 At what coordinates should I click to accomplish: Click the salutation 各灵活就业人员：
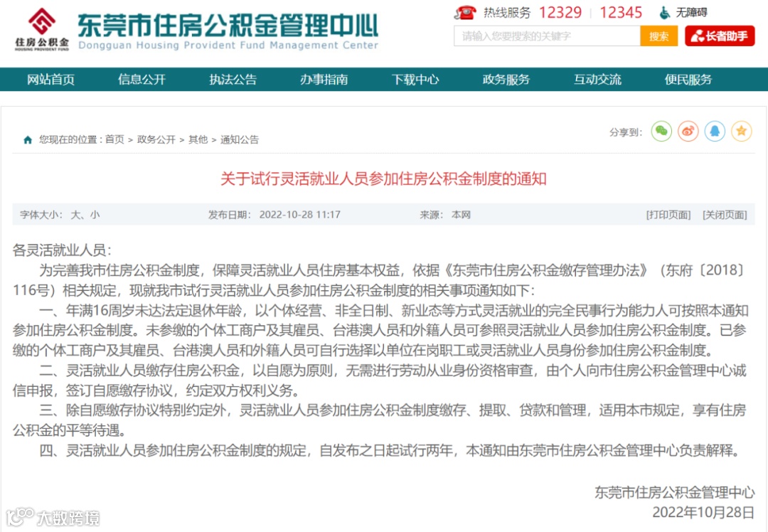pyautogui.click(x=62, y=250)
